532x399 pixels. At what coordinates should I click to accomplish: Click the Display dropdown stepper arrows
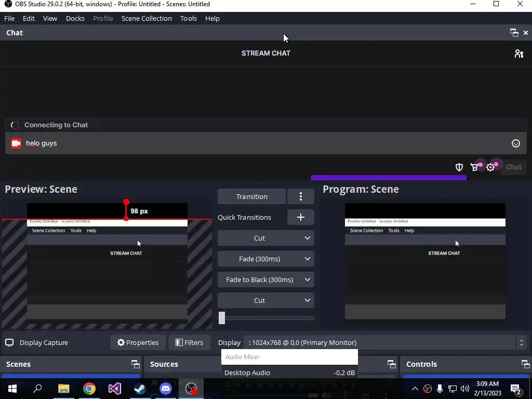[x=522, y=342]
